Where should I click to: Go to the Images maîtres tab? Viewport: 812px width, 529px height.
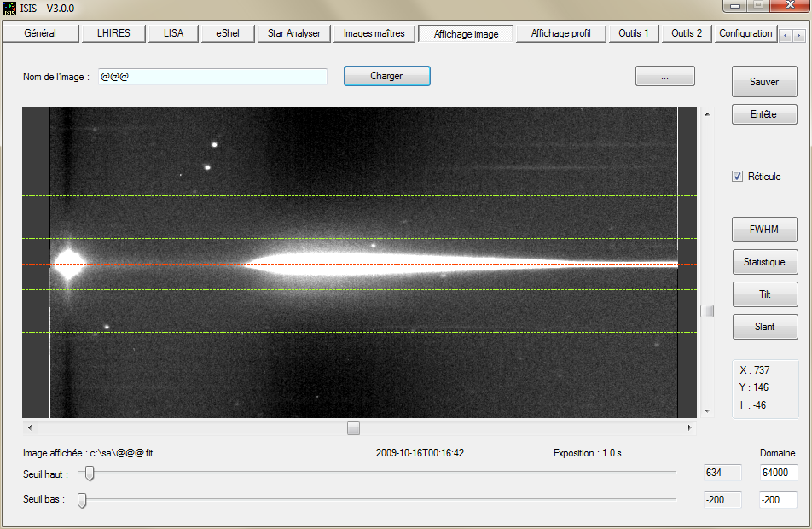pyautogui.click(x=374, y=33)
